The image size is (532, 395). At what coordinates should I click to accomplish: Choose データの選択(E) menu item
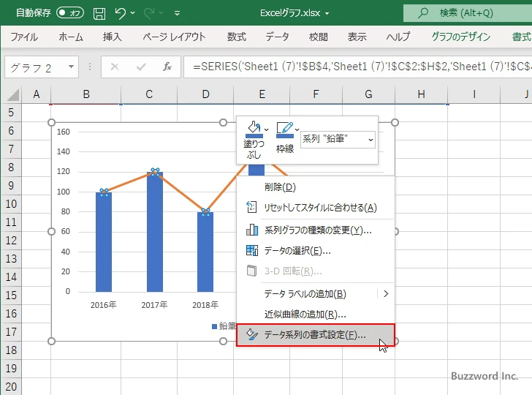(316, 251)
